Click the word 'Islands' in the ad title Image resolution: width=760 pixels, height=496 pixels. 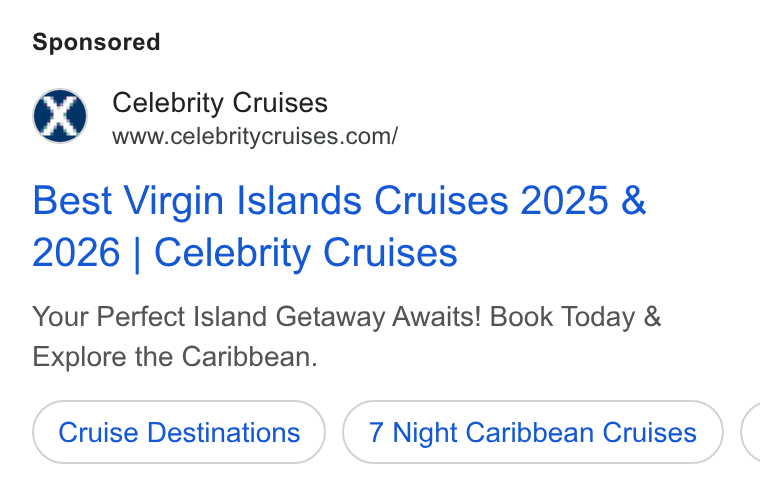pyautogui.click(x=299, y=200)
